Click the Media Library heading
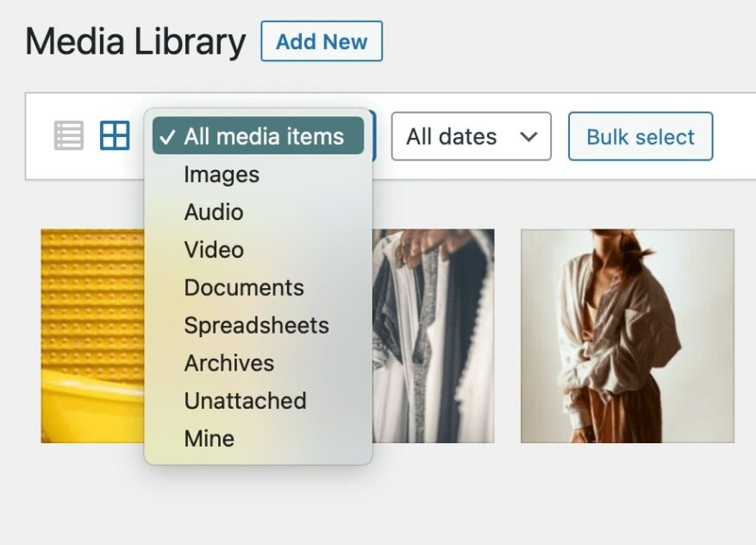 coord(136,41)
